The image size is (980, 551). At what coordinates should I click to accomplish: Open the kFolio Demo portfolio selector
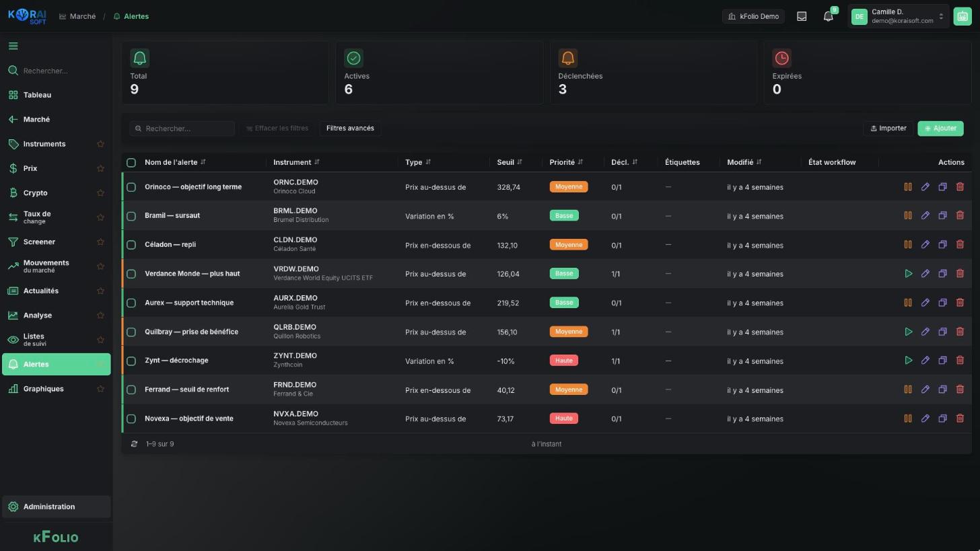(x=753, y=16)
